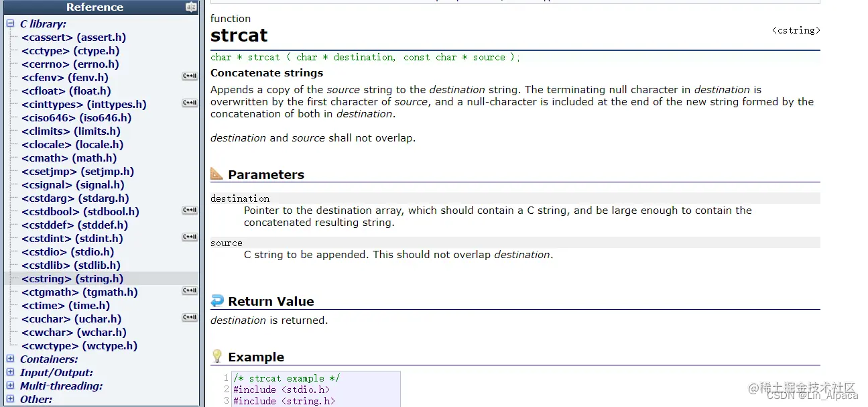Image resolution: width=868 pixels, height=407 pixels.
Task: Click the Input/Output: category label
Action: tap(56, 373)
